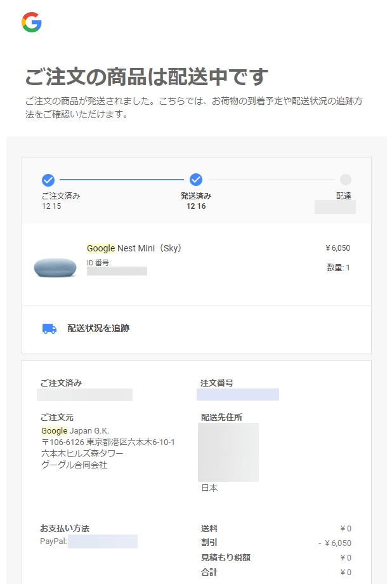Screen dimensions: 392x584
Task: Click the blurred 配送先住所 address block
Action: point(228,452)
